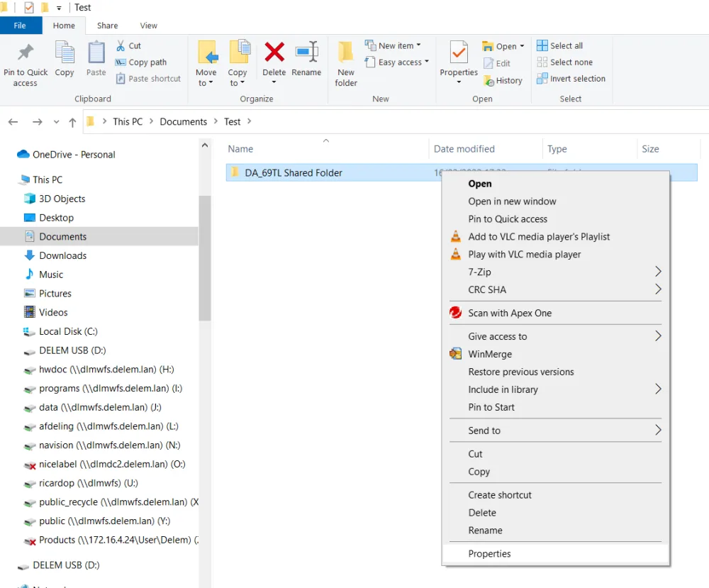This screenshot has height=588, width=709.
Task: Click Select all in the ribbon
Action: pyautogui.click(x=560, y=45)
